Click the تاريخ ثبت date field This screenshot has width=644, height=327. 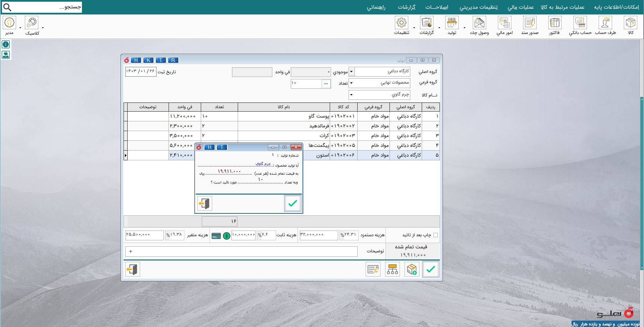(141, 72)
